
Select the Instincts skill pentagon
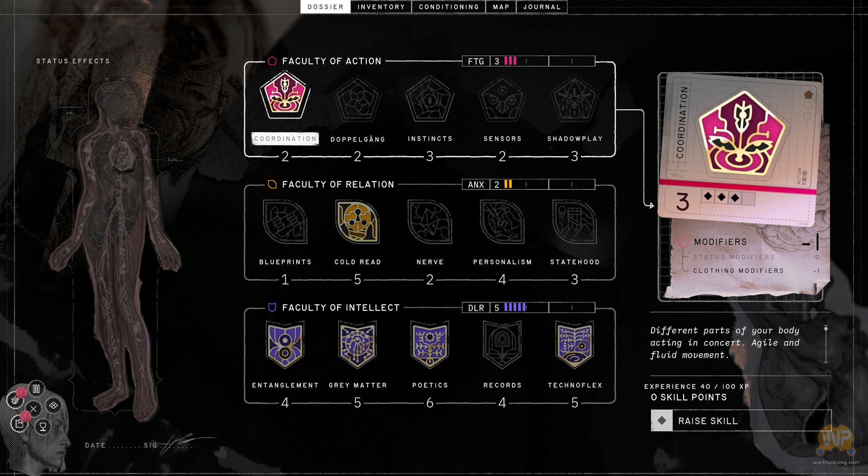coord(429,98)
